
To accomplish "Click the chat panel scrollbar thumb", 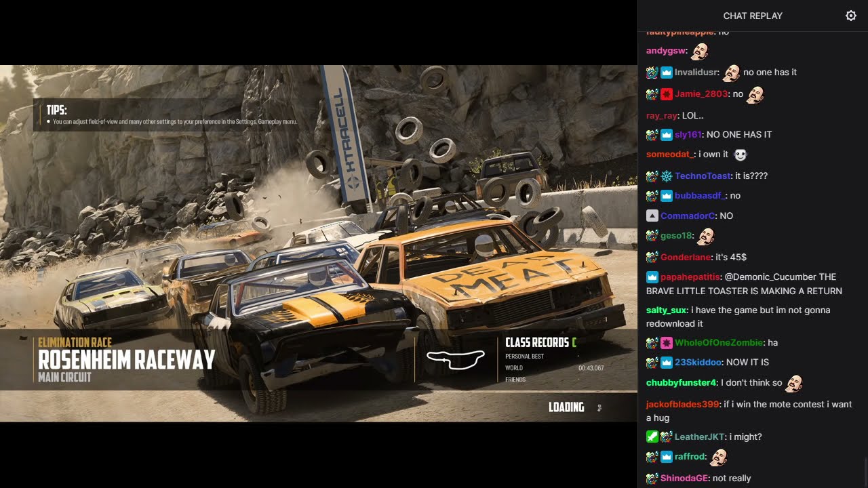I will [865, 474].
